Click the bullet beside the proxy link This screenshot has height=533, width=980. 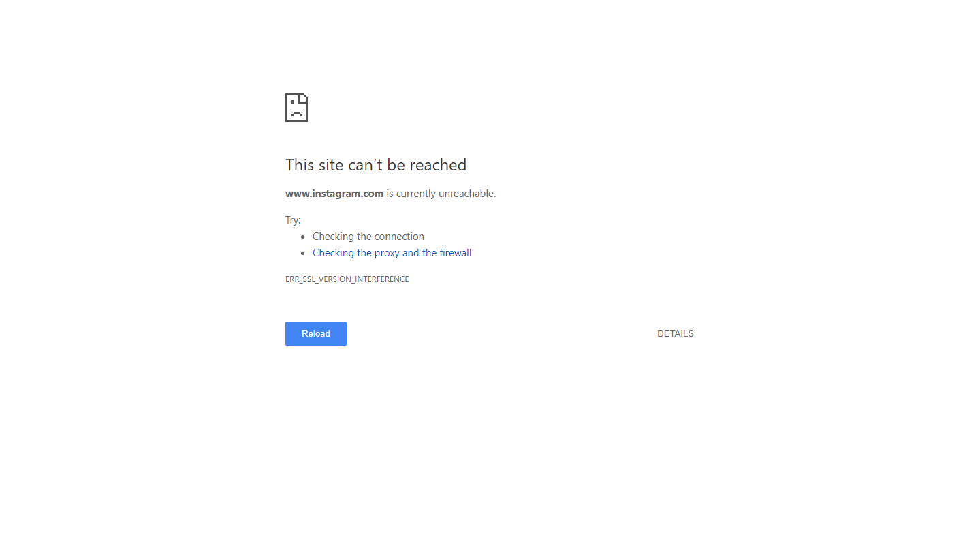(x=304, y=253)
